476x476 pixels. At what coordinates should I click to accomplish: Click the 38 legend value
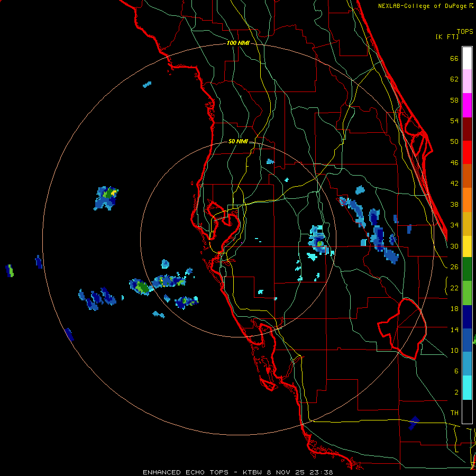(x=454, y=204)
